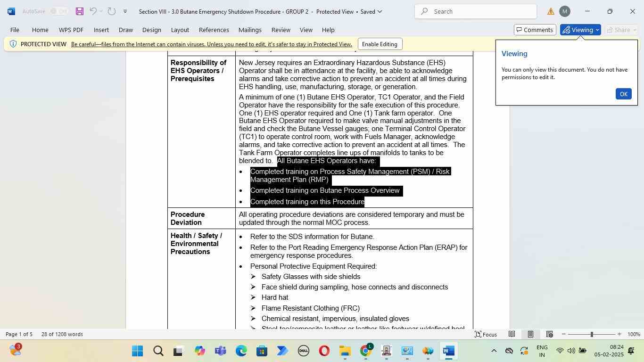Open Microsoft Teams from taskbar
The height and width of the screenshot is (362, 644).
pyautogui.click(x=220, y=351)
